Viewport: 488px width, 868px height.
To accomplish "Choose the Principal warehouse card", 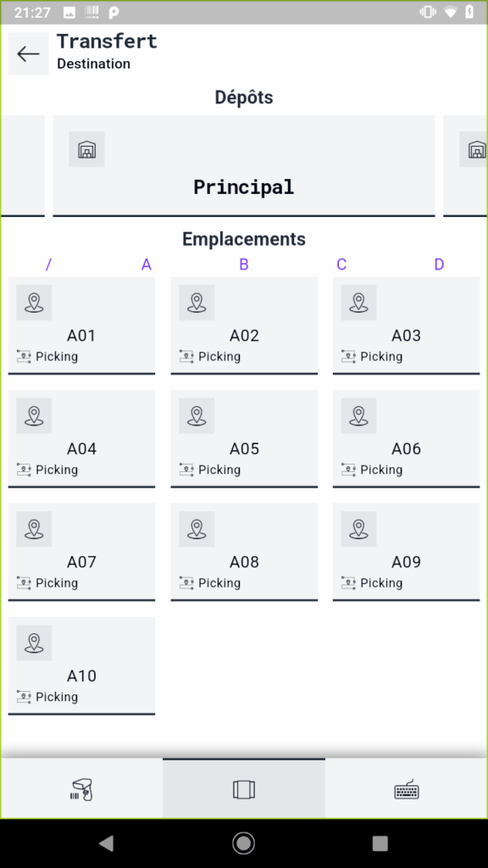I will point(244,165).
